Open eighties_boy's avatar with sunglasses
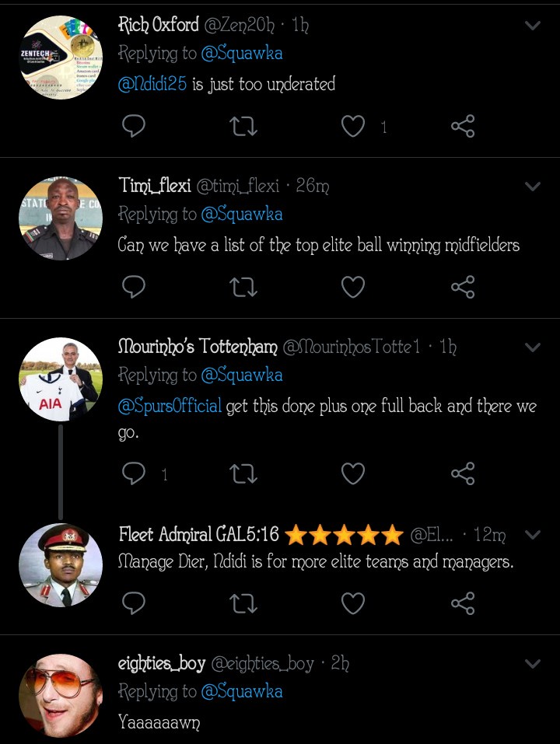The width and height of the screenshot is (560, 744). pos(61,695)
